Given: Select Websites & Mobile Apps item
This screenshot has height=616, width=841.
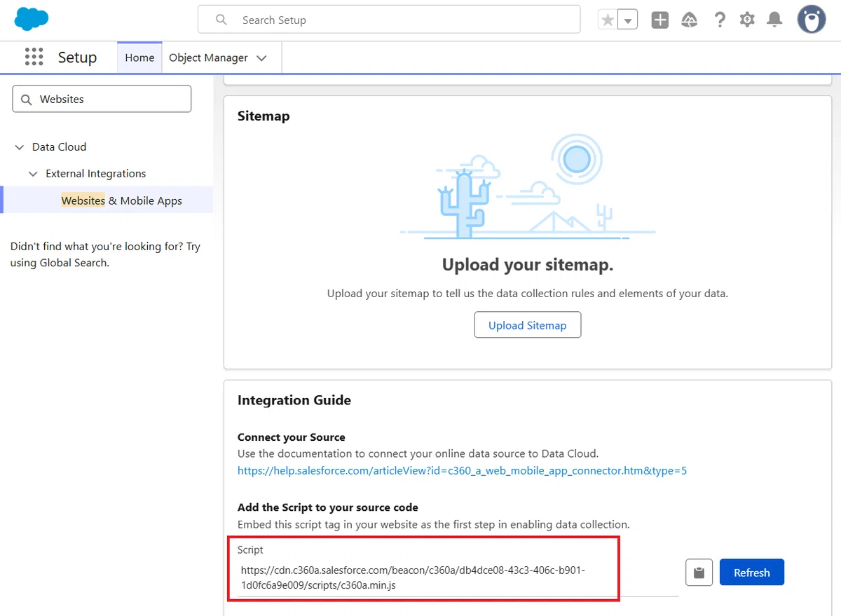Looking at the screenshot, I should [121, 200].
